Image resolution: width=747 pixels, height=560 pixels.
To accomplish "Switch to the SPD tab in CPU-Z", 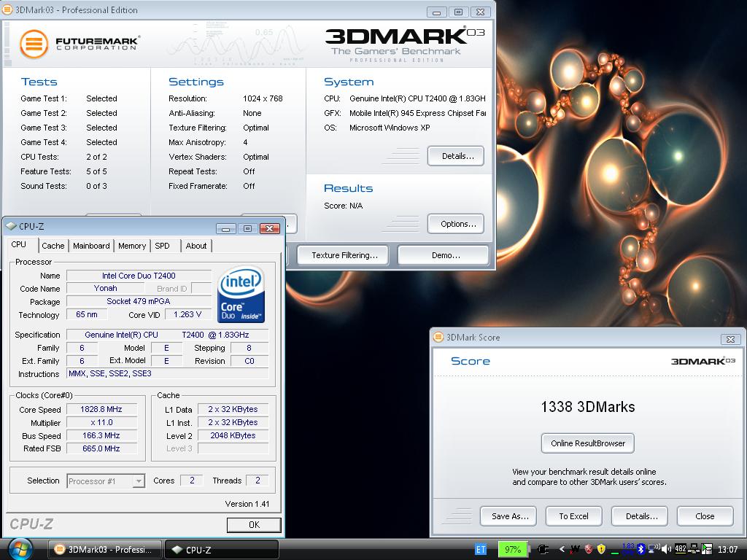I will (x=162, y=246).
